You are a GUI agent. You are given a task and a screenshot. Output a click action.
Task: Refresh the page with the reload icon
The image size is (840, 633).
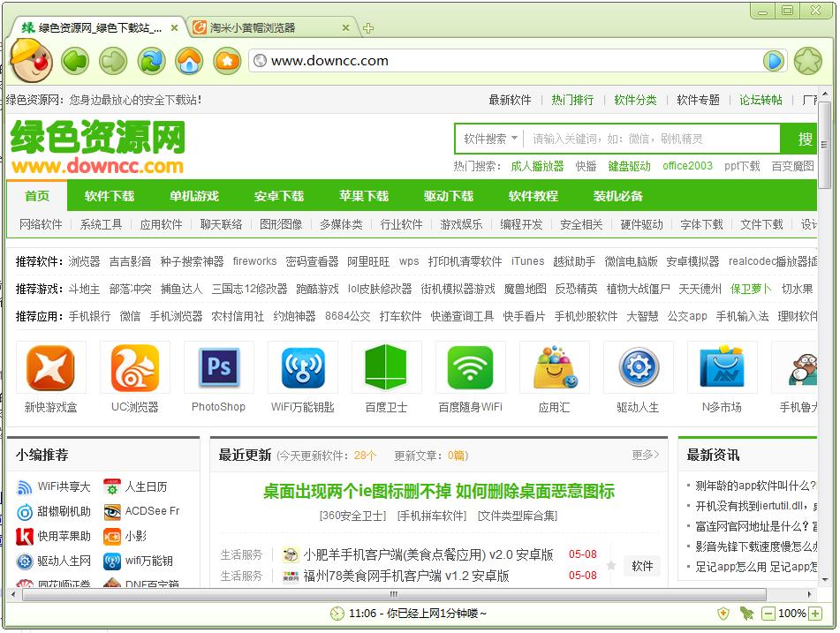[x=150, y=60]
